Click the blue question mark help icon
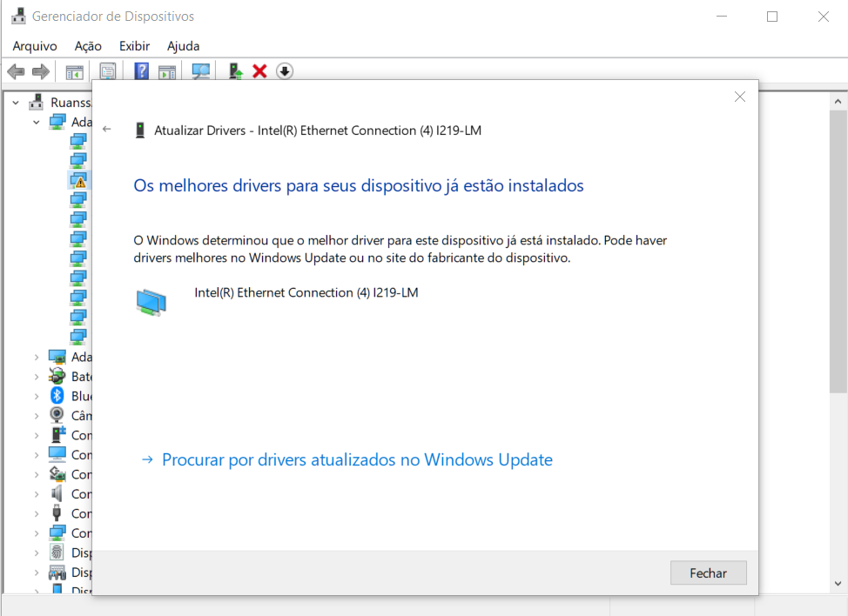 142,71
